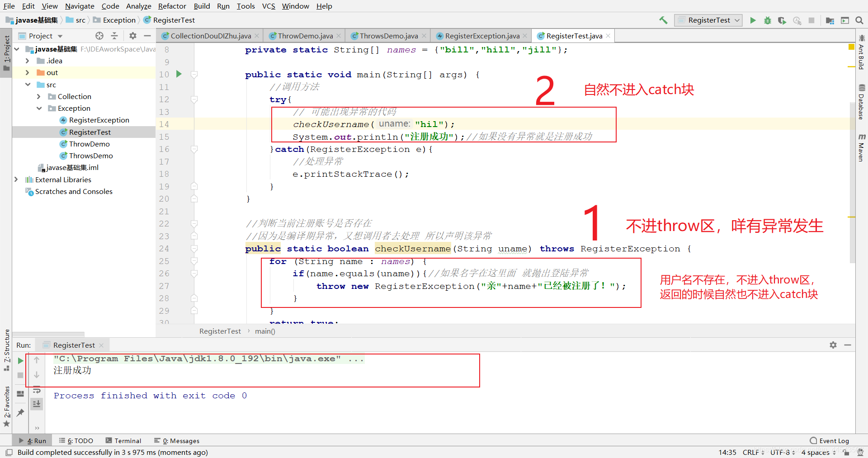Toggle the Database side panel
This screenshot has height=458, width=868.
pos(862,102)
